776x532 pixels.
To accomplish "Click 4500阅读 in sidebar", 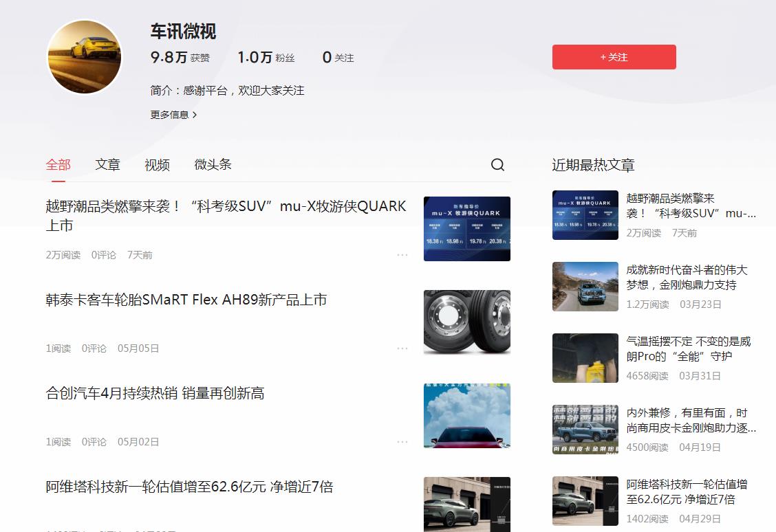I will [647, 447].
